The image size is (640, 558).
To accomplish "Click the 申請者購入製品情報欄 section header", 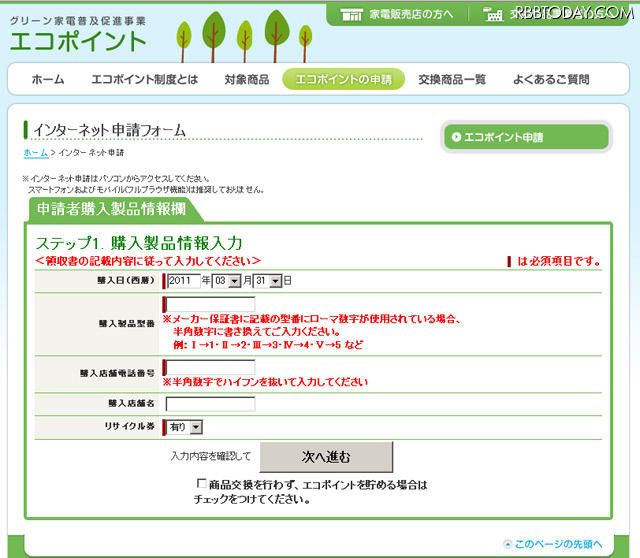I will click(x=111, y=209).
